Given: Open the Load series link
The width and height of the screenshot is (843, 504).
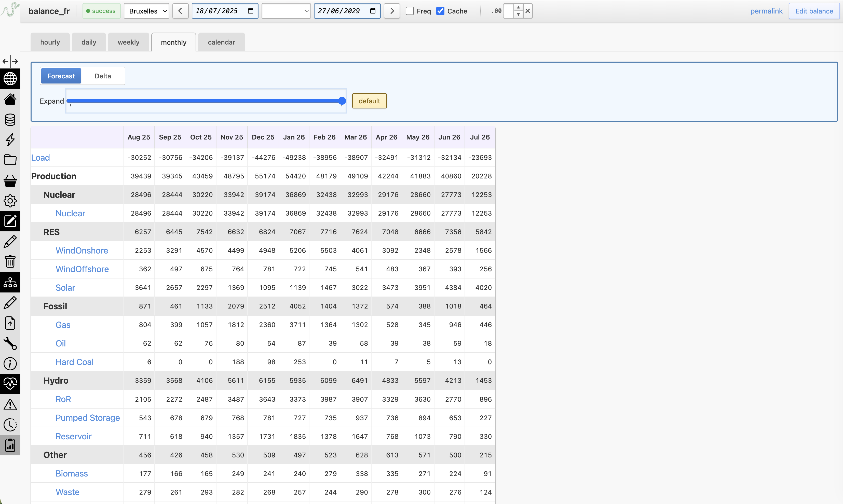Looking at the screenshot, I should [40, 158].
